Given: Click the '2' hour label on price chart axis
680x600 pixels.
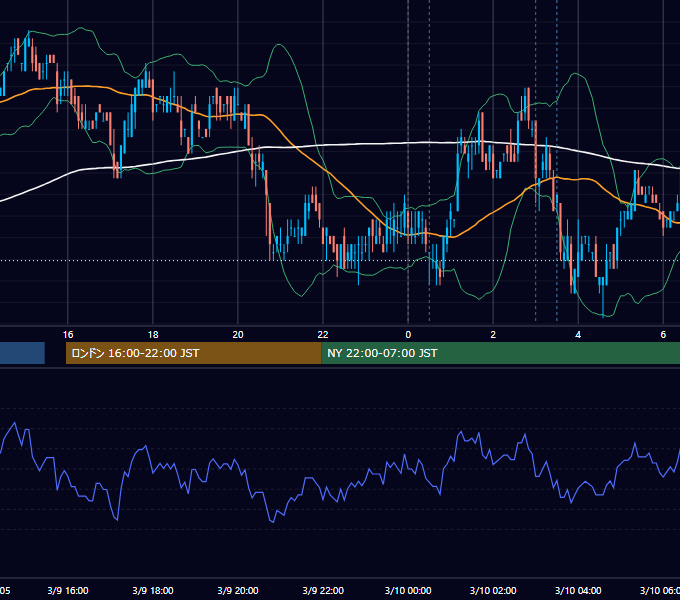Looking at the screenshot, I should (x=493, y=335).
